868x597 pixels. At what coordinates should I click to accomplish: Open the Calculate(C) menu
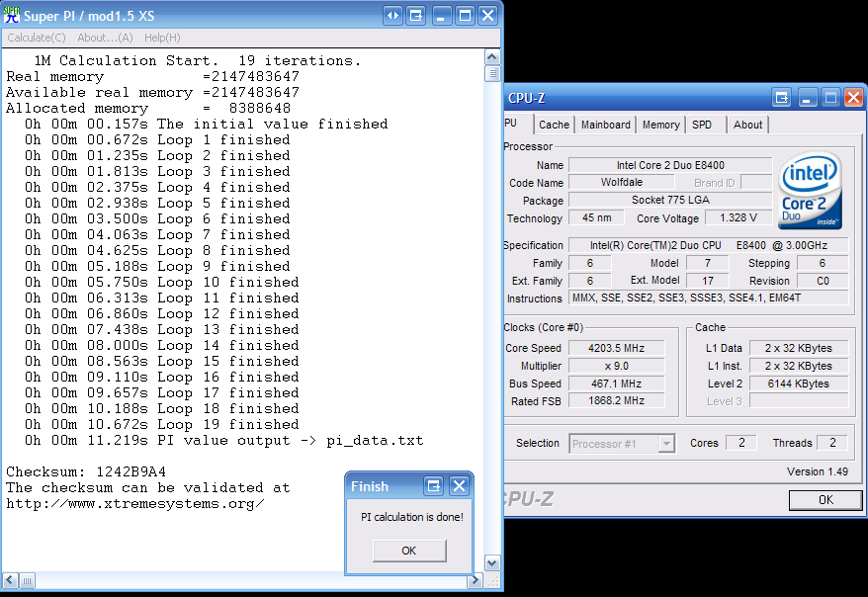pos(37,38)
